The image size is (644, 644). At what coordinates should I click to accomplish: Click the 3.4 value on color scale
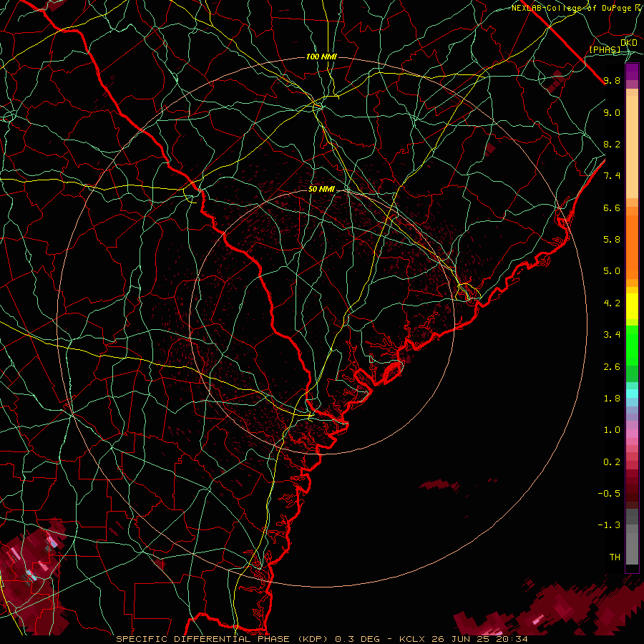coord(612,335)
